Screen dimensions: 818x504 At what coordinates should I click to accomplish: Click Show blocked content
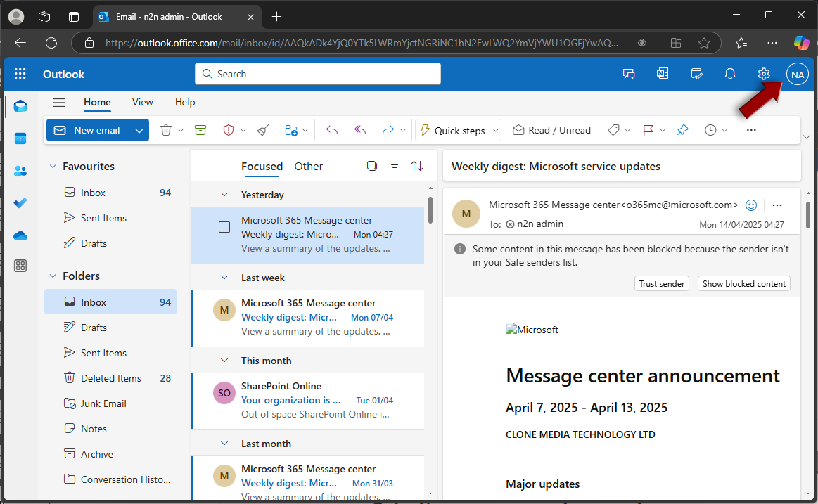744,283
